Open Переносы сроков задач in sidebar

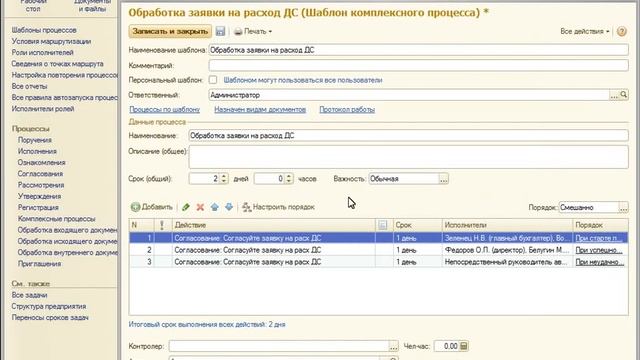pos(50,317)
